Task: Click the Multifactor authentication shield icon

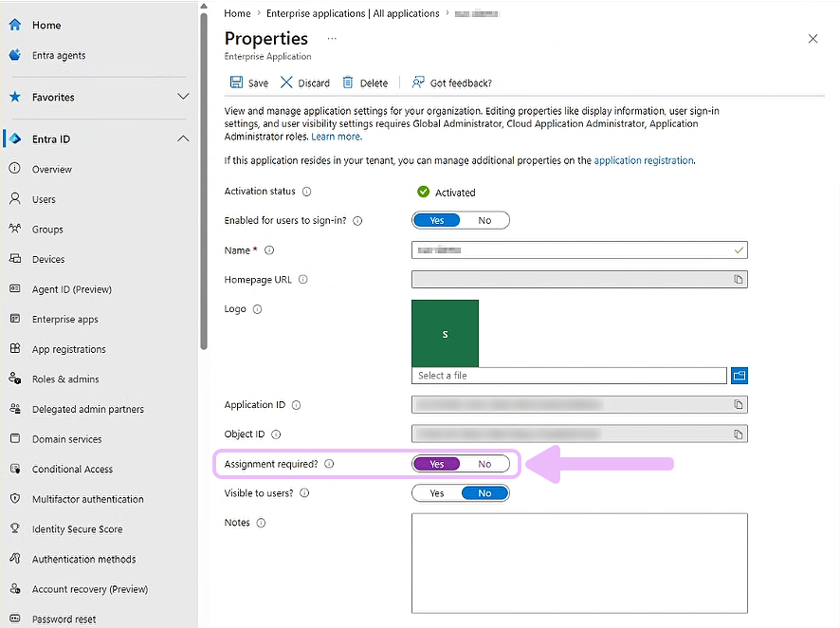Action: (15, 498)
